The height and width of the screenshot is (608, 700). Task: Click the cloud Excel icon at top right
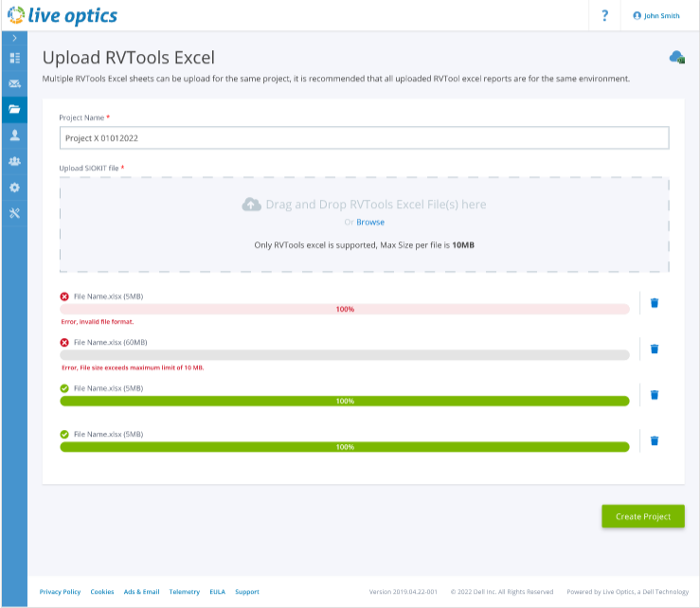(x=676, y=58)
